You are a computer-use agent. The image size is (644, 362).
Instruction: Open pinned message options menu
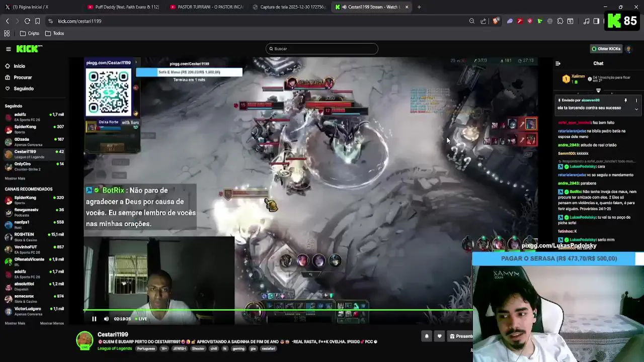[x=636, y=101]
